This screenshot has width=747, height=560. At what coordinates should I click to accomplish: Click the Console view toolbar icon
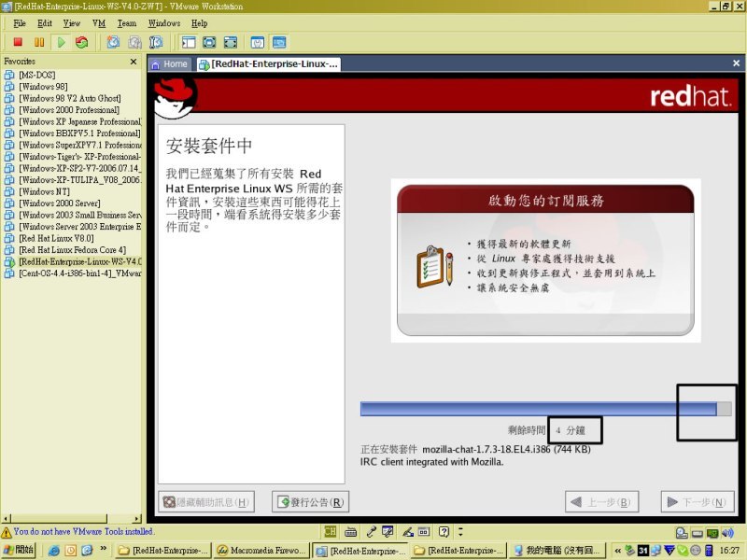point(279,42)
